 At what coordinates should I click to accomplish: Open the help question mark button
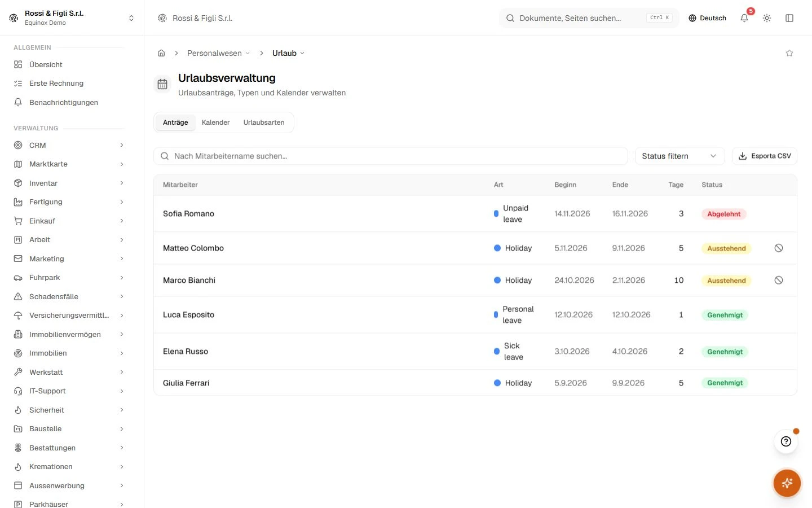(x=786, y=441)
